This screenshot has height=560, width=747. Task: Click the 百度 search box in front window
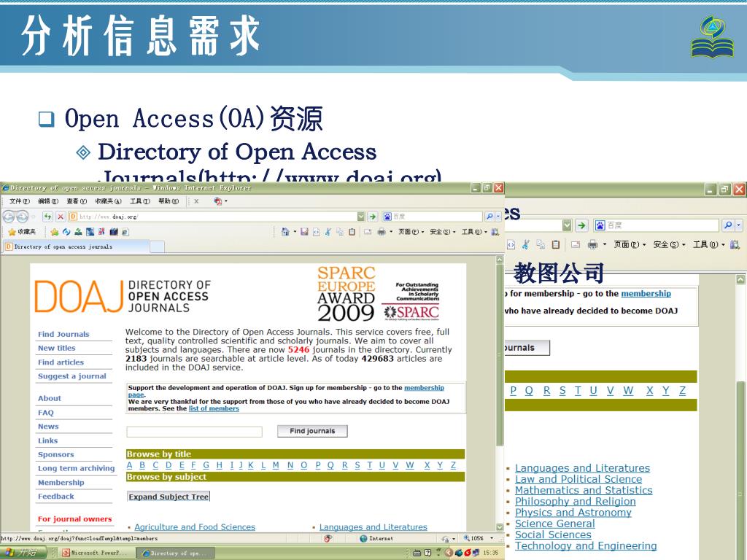coord(433,217)
